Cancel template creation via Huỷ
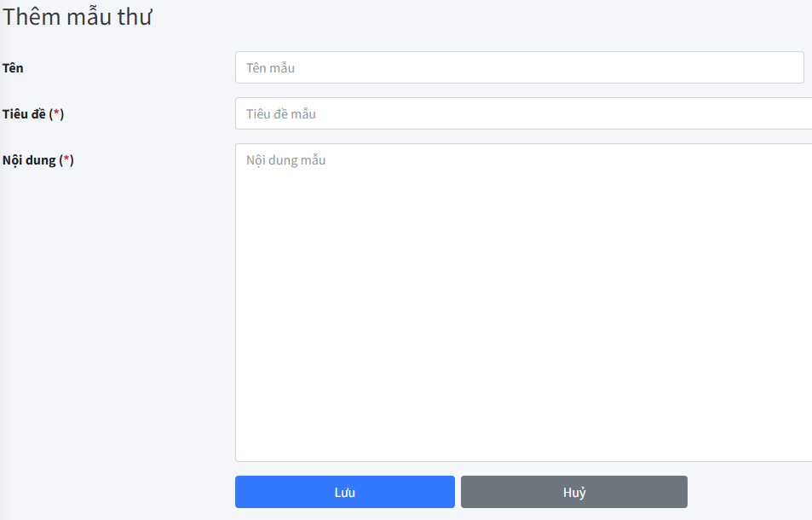The width and height of the screenshot is (812, 520). click(573, 491)
